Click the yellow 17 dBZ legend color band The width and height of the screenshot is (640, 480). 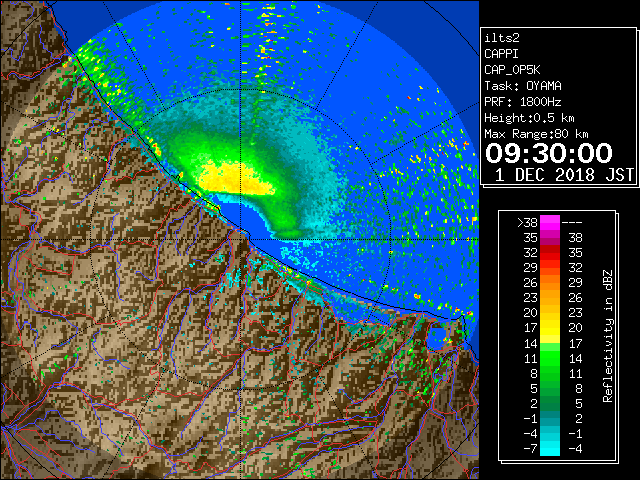[550, 328]
